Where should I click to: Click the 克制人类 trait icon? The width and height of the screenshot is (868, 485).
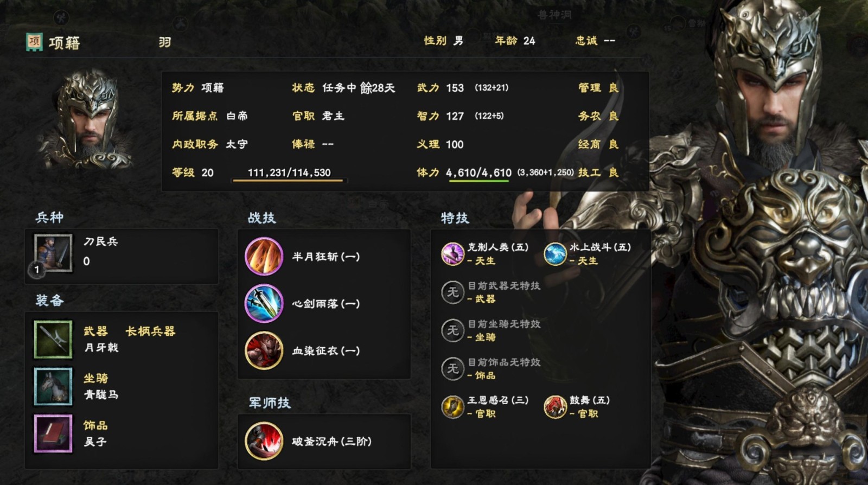click(452, 253)
